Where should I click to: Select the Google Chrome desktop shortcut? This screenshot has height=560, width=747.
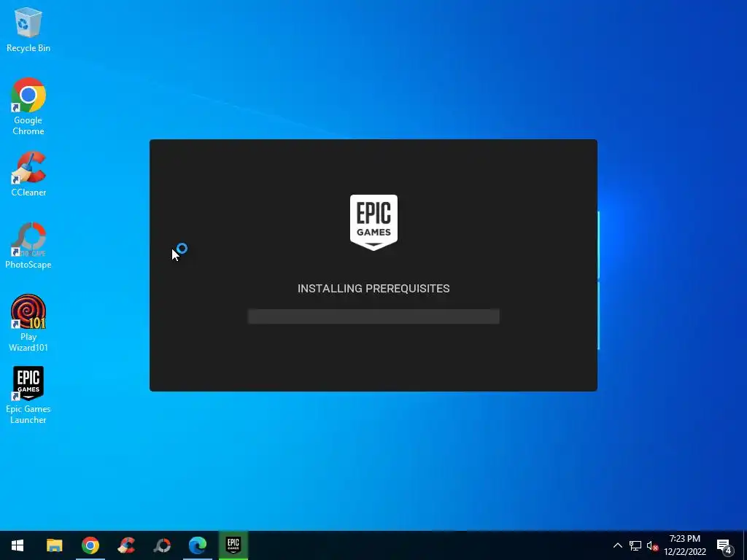click(x=28, y=106)
